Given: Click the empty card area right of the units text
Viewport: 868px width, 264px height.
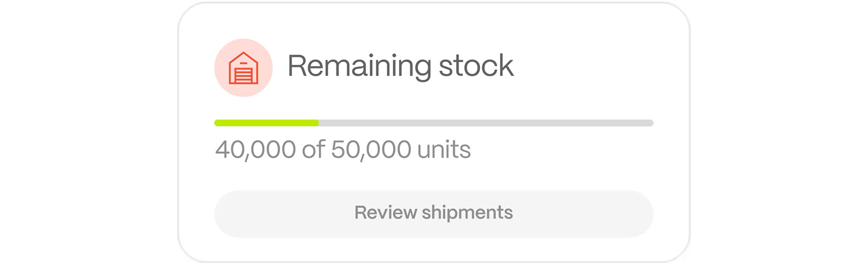Looking at the screenshot, I should pyautogui.click(x=563, y=149).
